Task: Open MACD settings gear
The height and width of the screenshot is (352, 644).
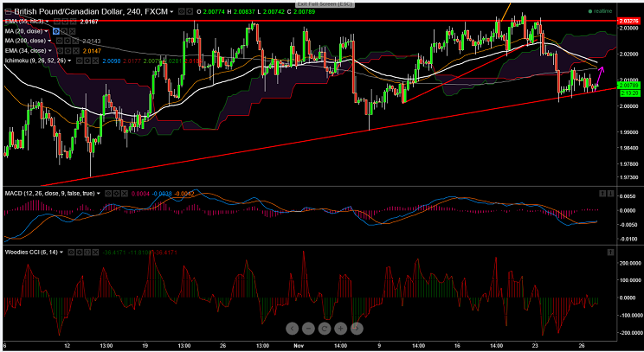Action: (x=116, y=194)
